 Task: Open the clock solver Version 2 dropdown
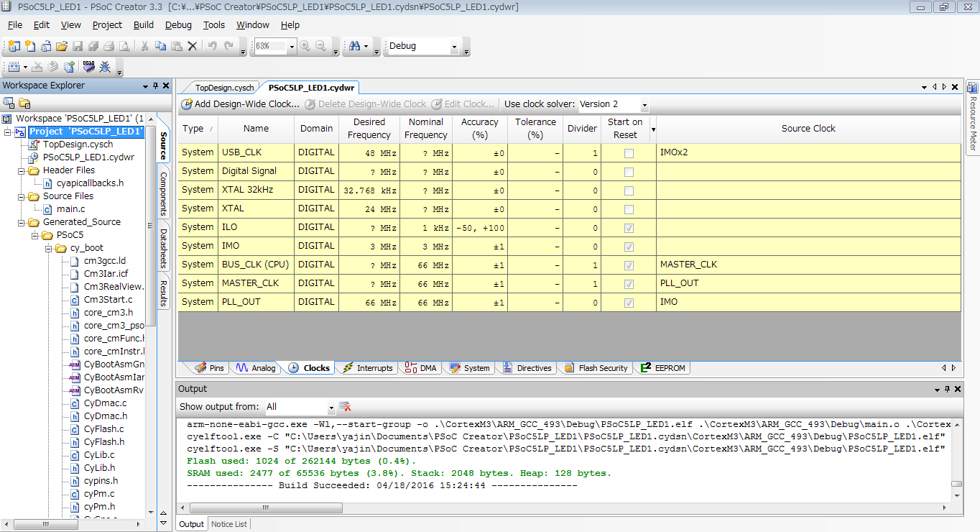coord(644,104)
